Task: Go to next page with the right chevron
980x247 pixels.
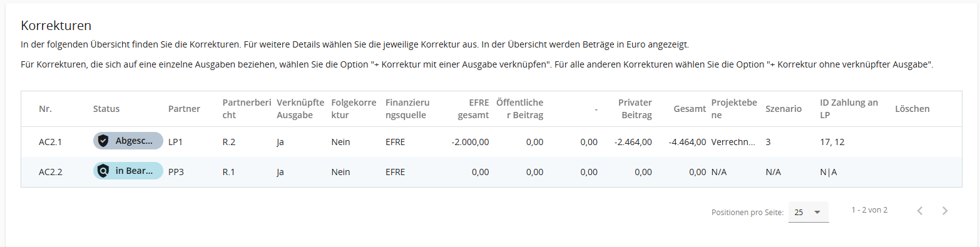Action: pos(945,211)
